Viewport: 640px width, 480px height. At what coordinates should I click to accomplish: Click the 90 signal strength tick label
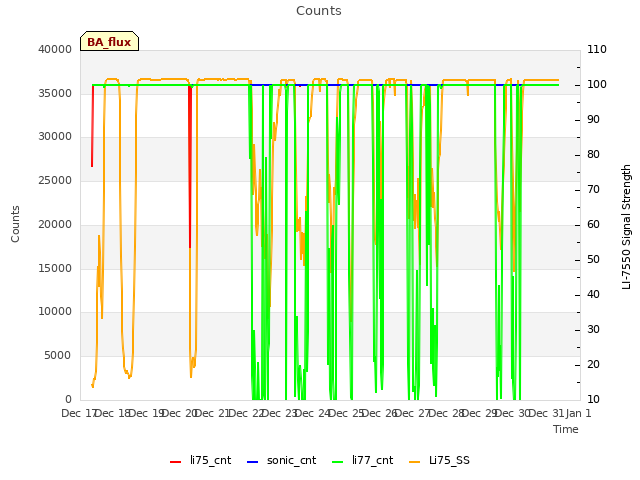pyautogui.click(x=593, y=120)
